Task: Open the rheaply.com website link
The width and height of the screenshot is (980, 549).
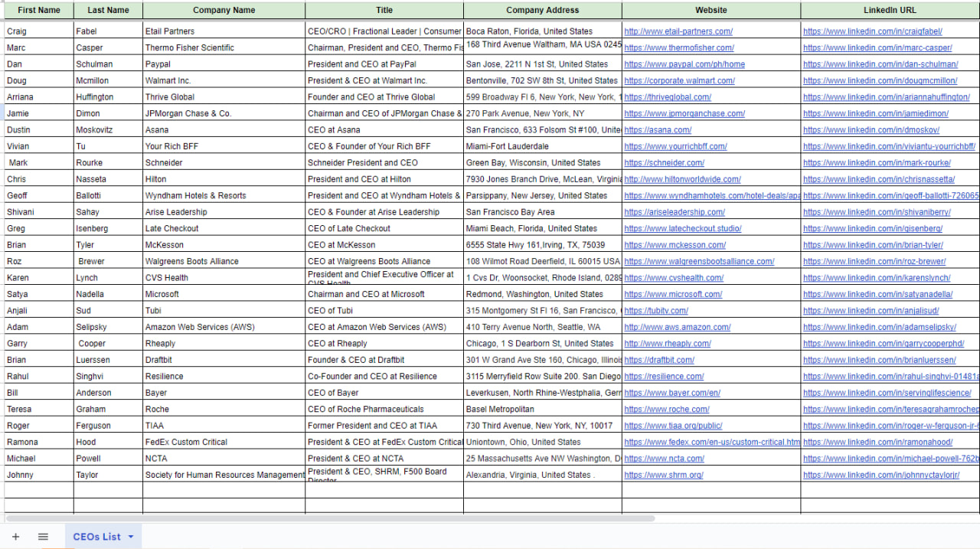Action: (668, 344)
